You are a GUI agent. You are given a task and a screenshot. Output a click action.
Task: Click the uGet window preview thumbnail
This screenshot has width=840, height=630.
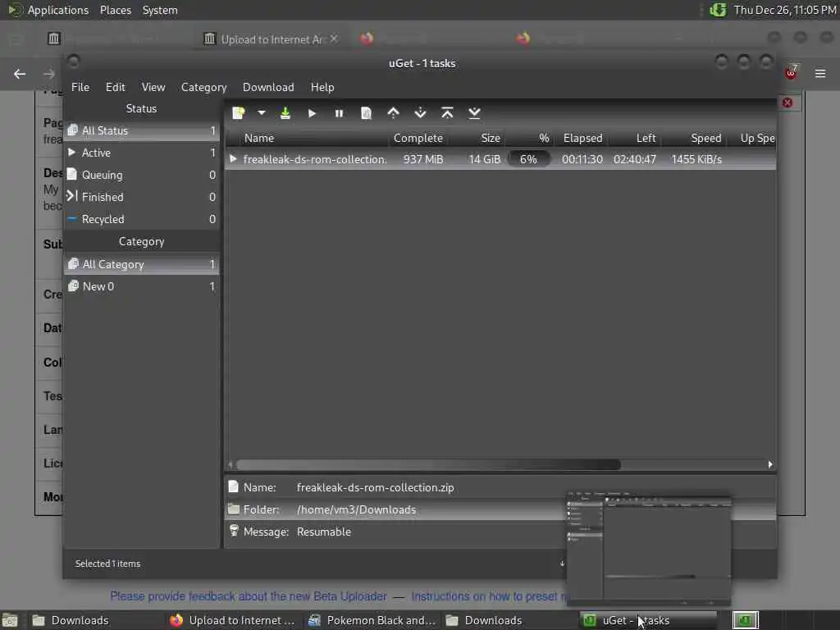pyautogui.click(x=649, y=549)
